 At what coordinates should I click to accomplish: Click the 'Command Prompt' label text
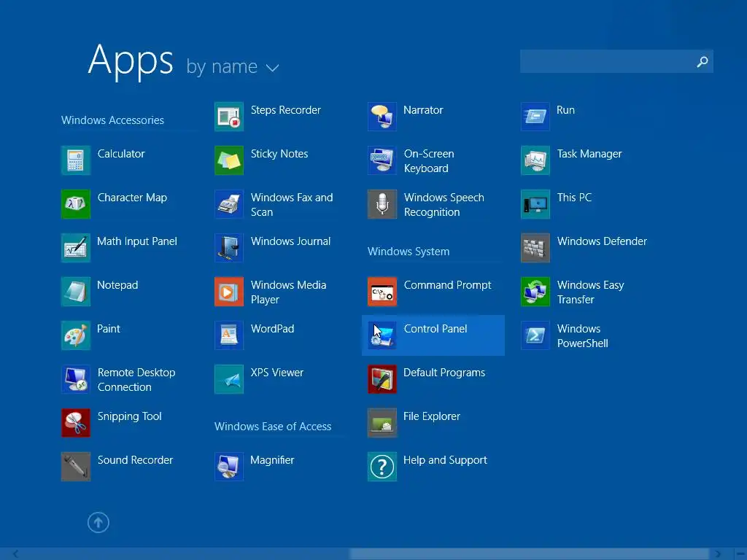point(447,285)
